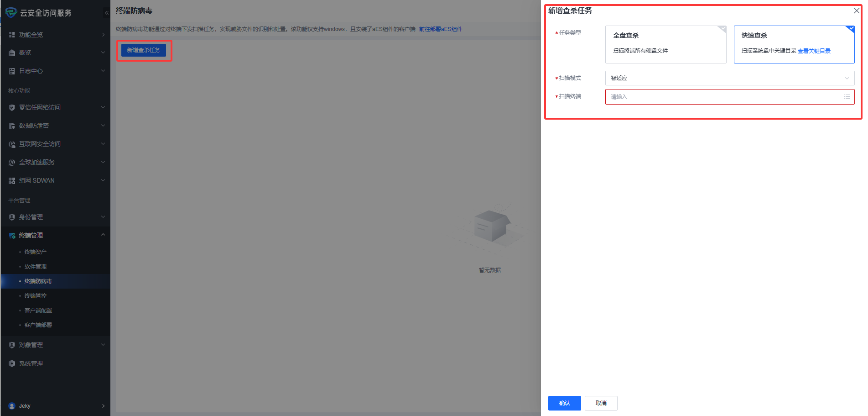Click the 终端防病毒 page heading
The image size is (868, 416).
pyautogui.click(x=134, y=11)
